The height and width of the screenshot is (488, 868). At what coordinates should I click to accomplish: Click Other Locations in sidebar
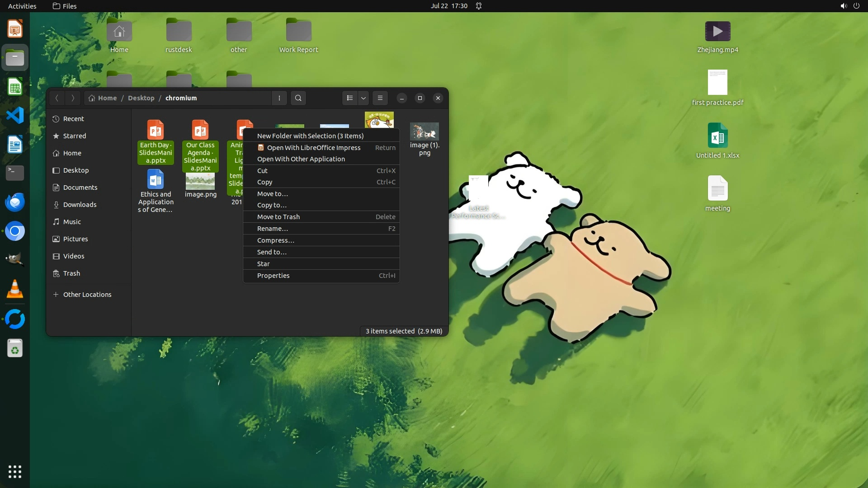87,295
